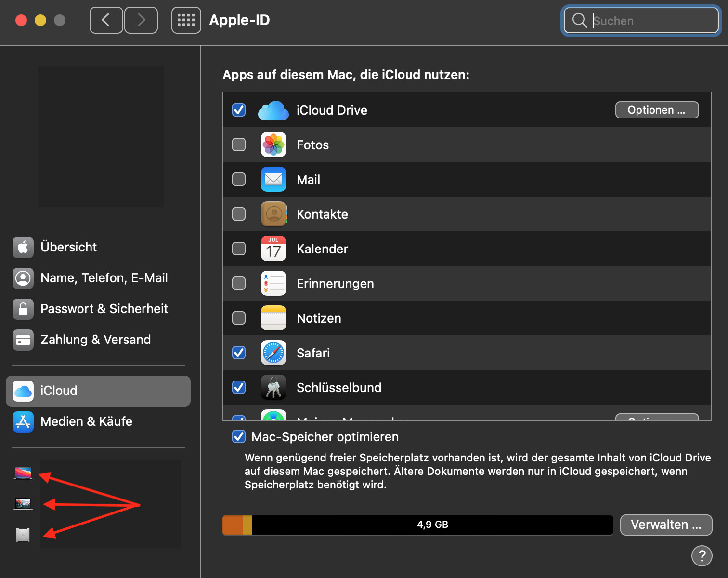
Task: Click the iCloud Drive cloud icon
Action: (x=273, y=110)
